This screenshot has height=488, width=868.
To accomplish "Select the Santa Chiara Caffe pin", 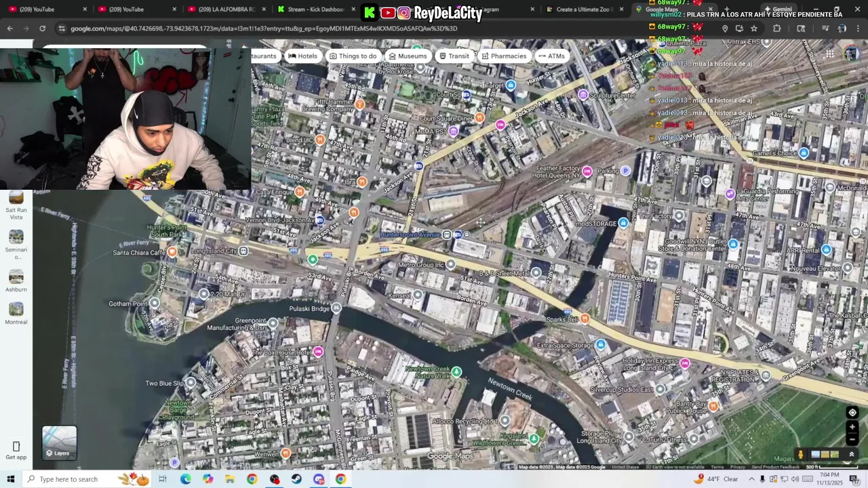I will (x=172, y=252).
